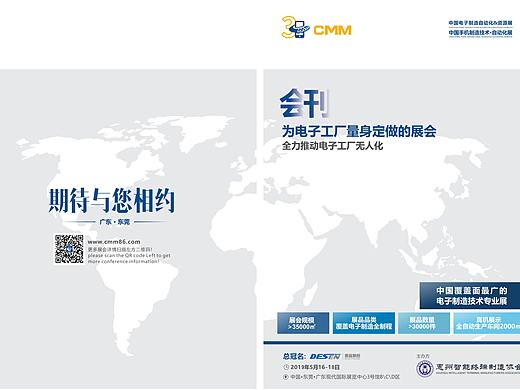
Task: Click the '主办方' label
Action: [x=423, y=356]
